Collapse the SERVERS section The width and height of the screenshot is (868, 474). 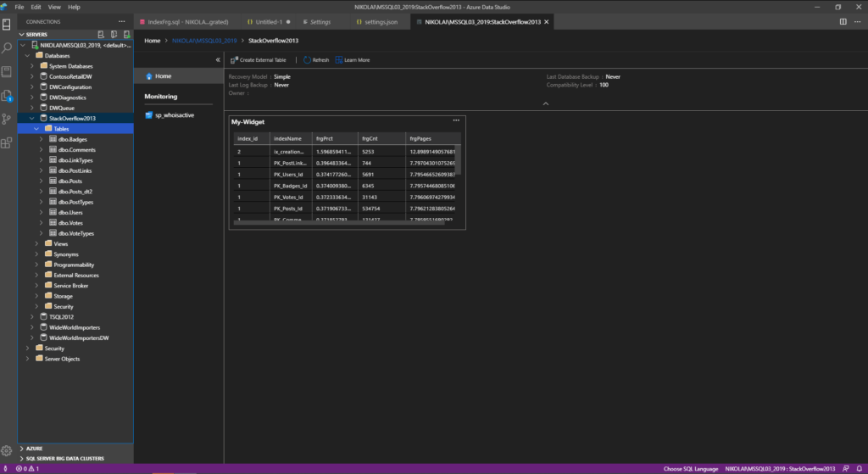(x=21, y=34)
